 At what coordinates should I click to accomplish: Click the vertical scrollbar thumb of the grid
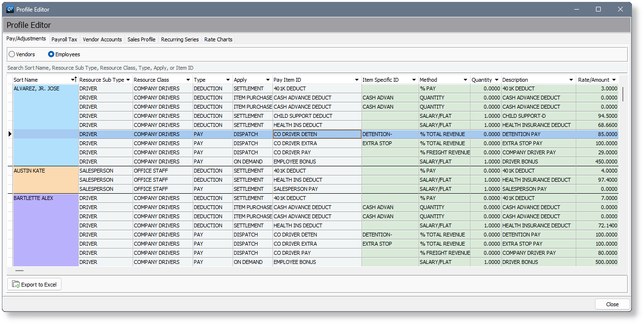click(622, 94)
